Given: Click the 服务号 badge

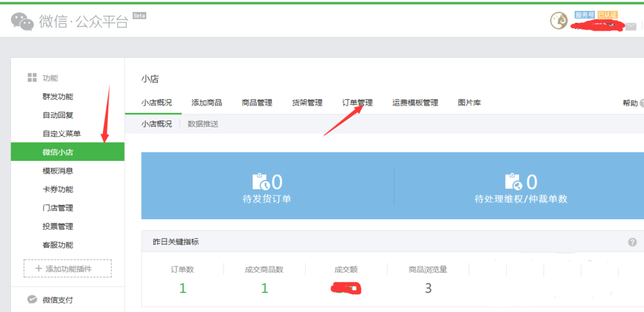Looking at the screenshot, I should [x=585, y=15].
